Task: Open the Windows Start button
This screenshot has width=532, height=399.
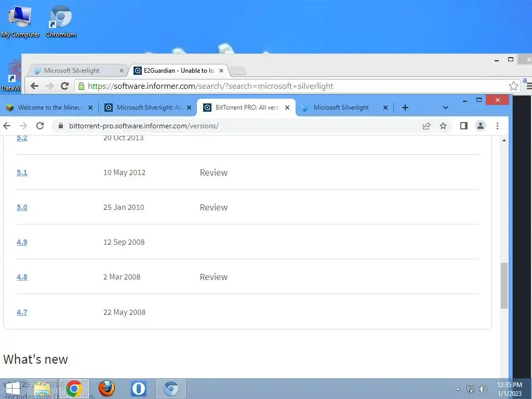Action: tap(13, 389)
